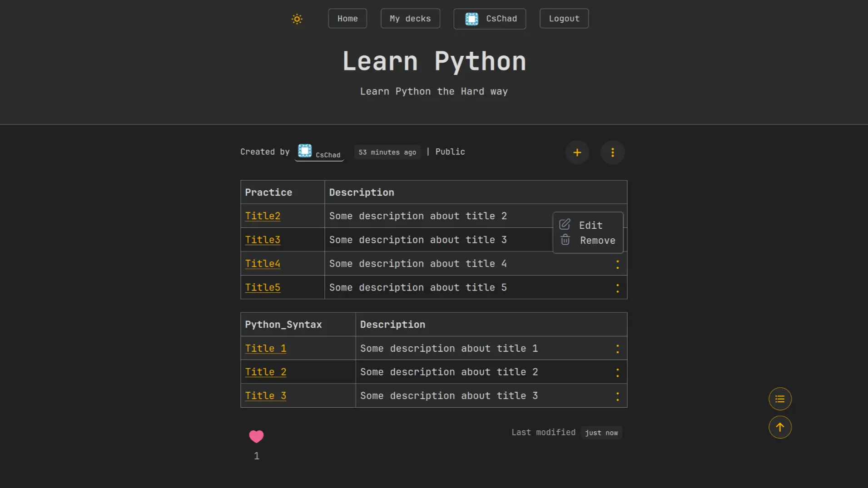
Task: Open row options for Title 3 in Python_Syntax
Action: (617, 396)
